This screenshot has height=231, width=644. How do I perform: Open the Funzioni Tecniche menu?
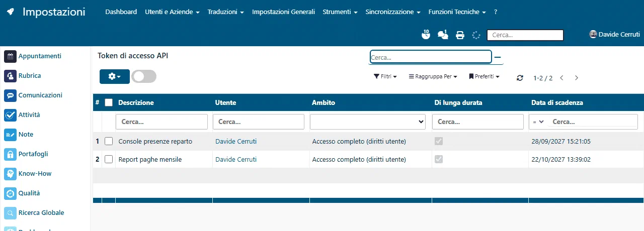(x=457, y=12)
